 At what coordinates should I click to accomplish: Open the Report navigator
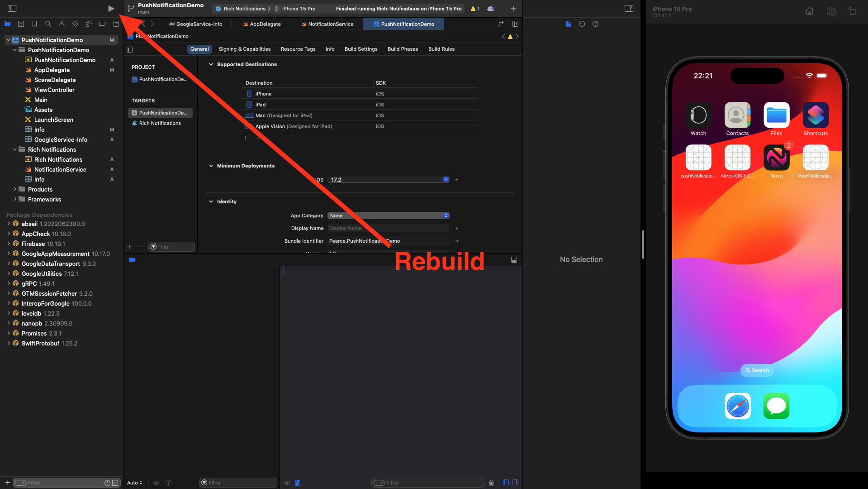(x=116, y=24)
